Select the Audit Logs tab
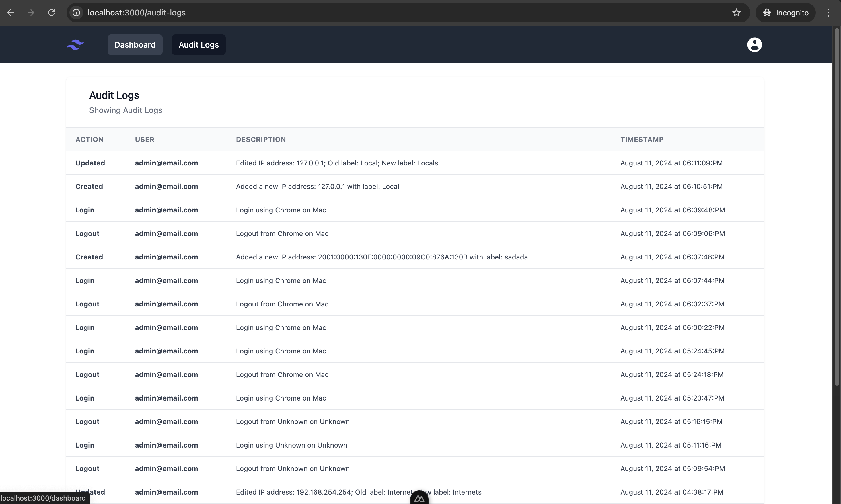This screenshot has height=504, width=841. tap(198, 44)
